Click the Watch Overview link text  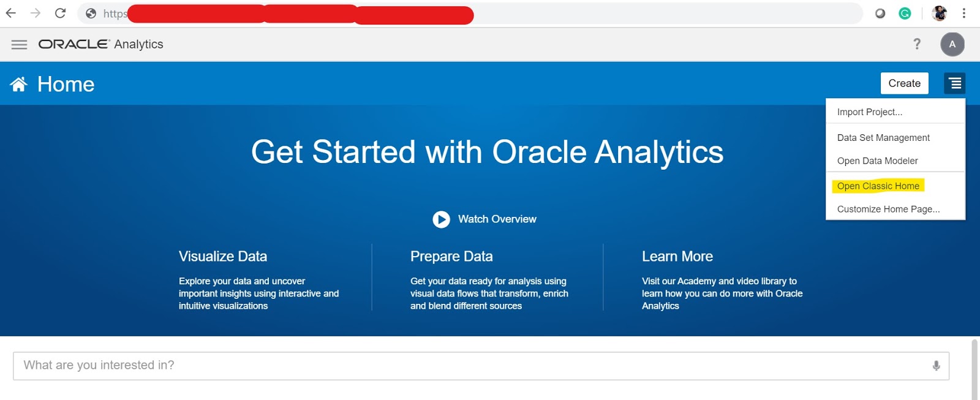[x=497, y=219]
